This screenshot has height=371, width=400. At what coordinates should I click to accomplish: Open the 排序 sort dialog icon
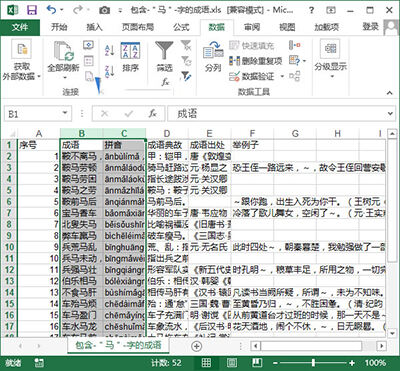[130, 57]
